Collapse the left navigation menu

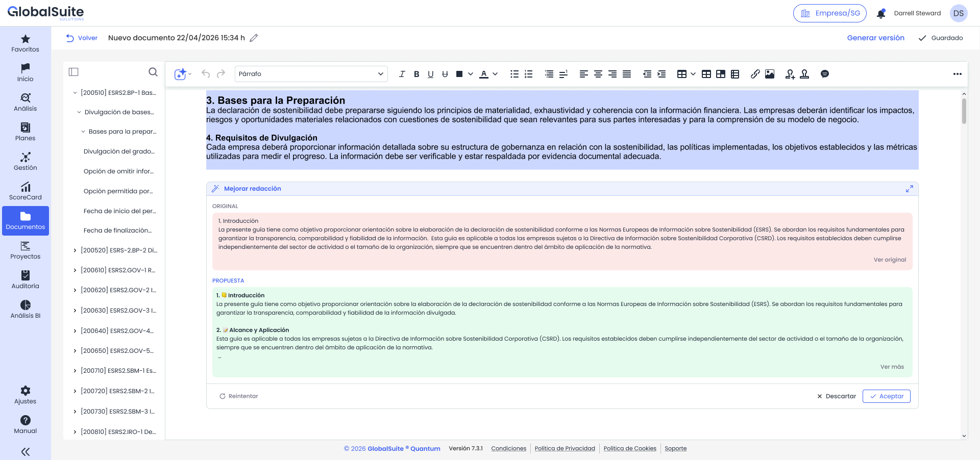pyautogui.click(x=26, y=451)
